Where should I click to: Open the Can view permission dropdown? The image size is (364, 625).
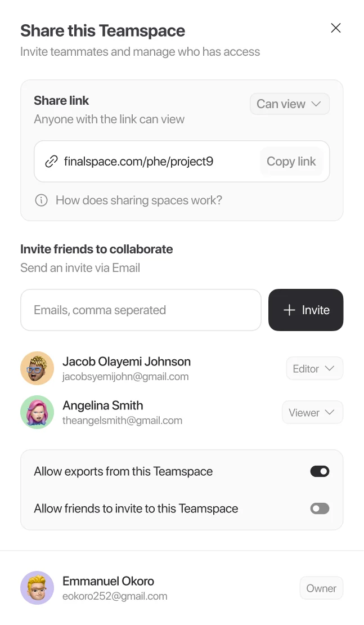point(290,104)
